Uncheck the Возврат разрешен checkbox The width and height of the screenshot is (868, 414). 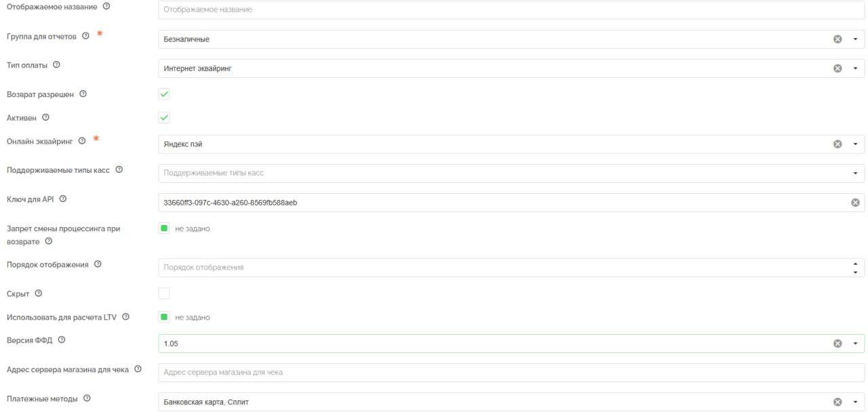pyautogui.click(x=164, y=94)
